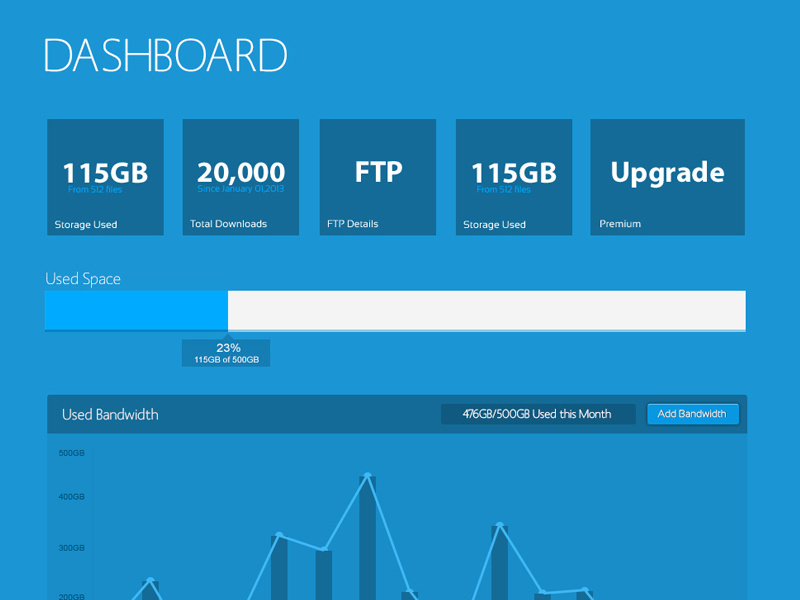Image resolution: width=800 pixels, height=600 pixels.
Task: Click the 115GB Storage Used tile on the left
Action: pos(105,176)
